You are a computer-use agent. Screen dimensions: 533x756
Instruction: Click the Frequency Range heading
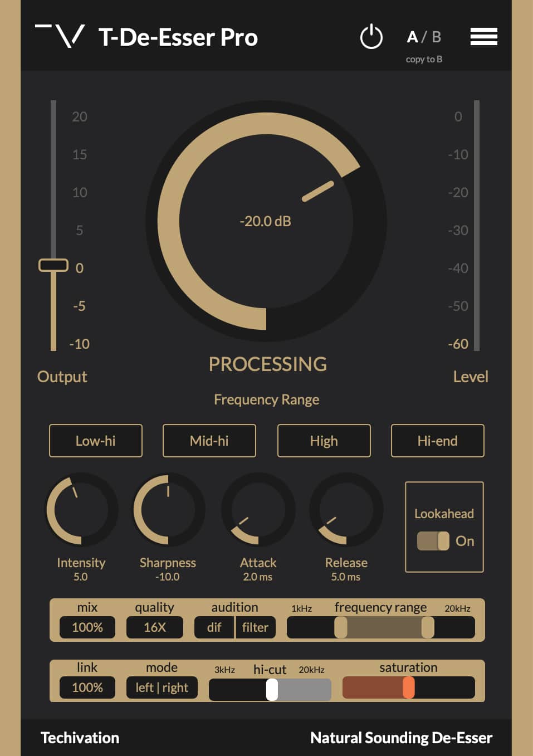[267, 399]
